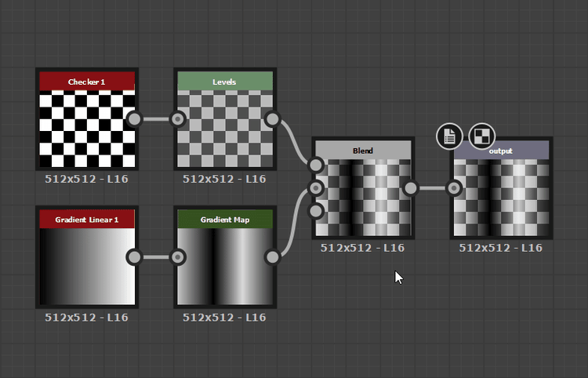Select the output node header
Screen dimensions: 588x378
pyautogui.click(x=502, y=151)
